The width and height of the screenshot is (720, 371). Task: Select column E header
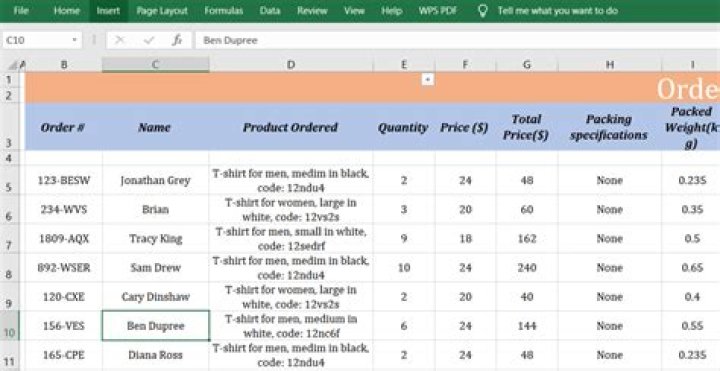(x=404, y=65)
